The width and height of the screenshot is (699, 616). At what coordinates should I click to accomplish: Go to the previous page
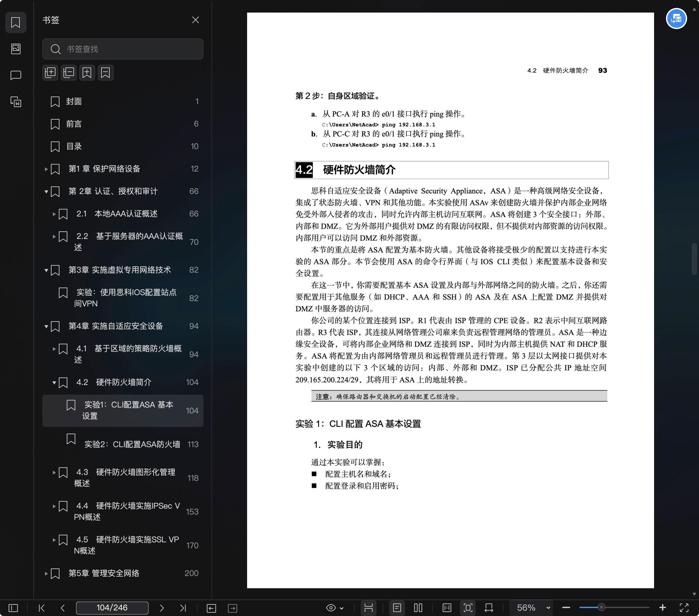point(62,608)
